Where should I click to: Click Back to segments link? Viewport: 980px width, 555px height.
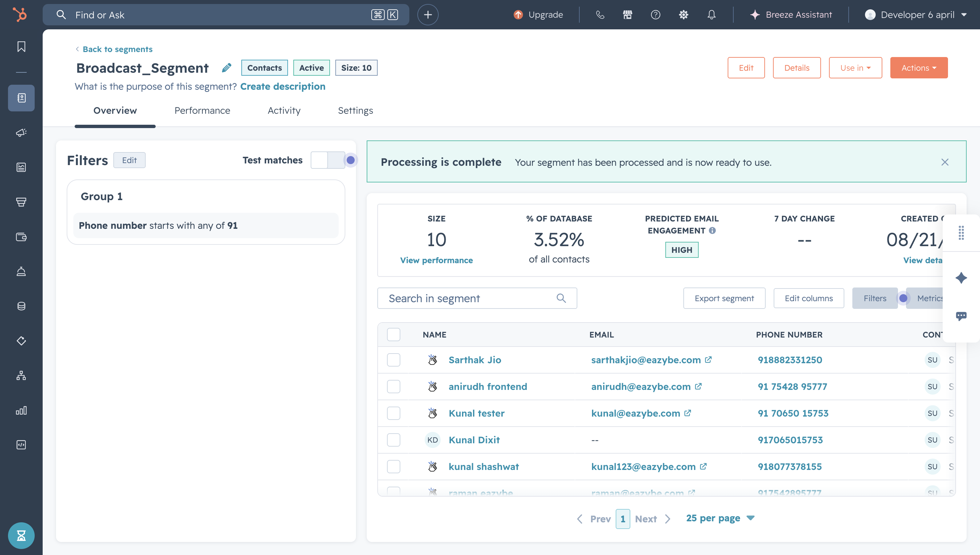[x=114, y=49]
